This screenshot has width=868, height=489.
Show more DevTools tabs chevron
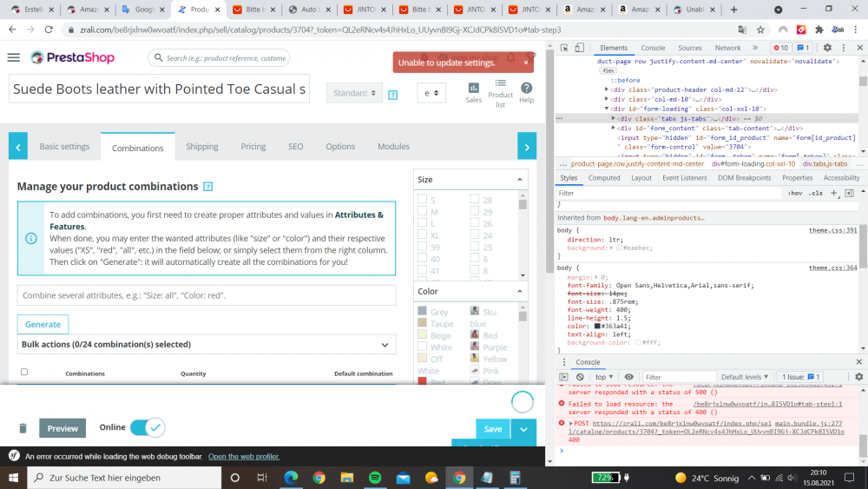coord(755,48)
